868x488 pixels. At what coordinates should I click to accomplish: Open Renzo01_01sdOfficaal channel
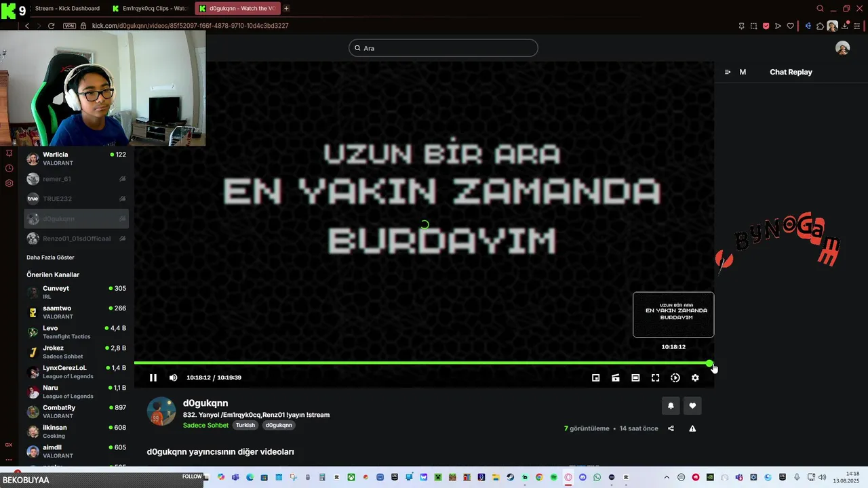coord(77,239)
